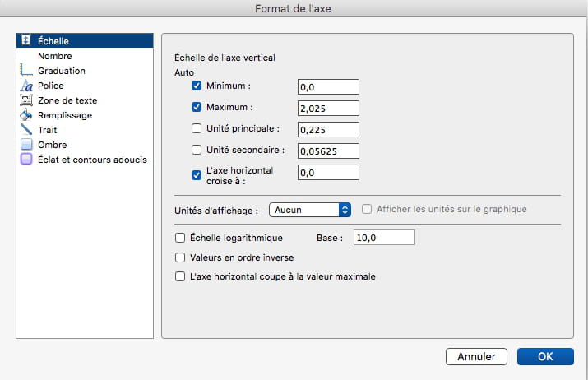
Task: Open the Police font icon
Action: (26, 86)
